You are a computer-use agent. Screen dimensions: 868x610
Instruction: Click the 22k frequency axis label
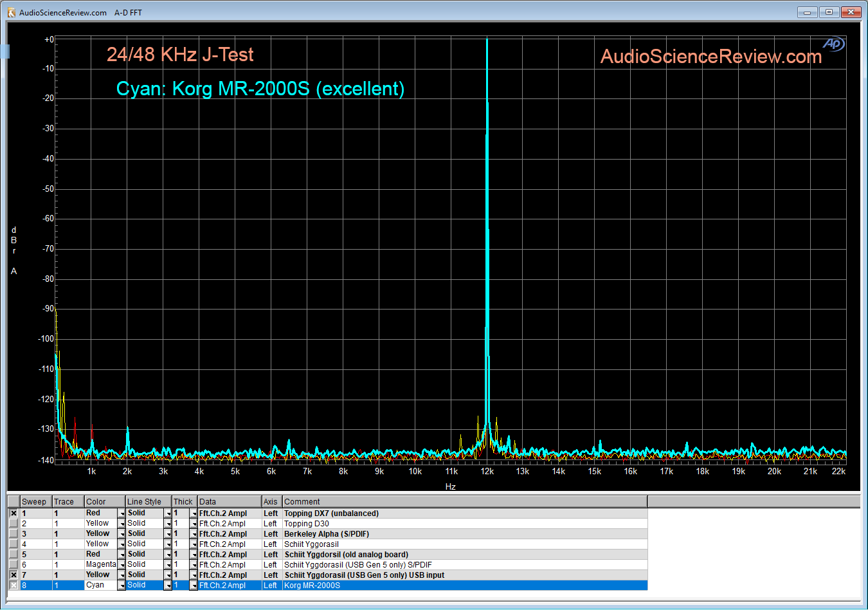point(838,472)
